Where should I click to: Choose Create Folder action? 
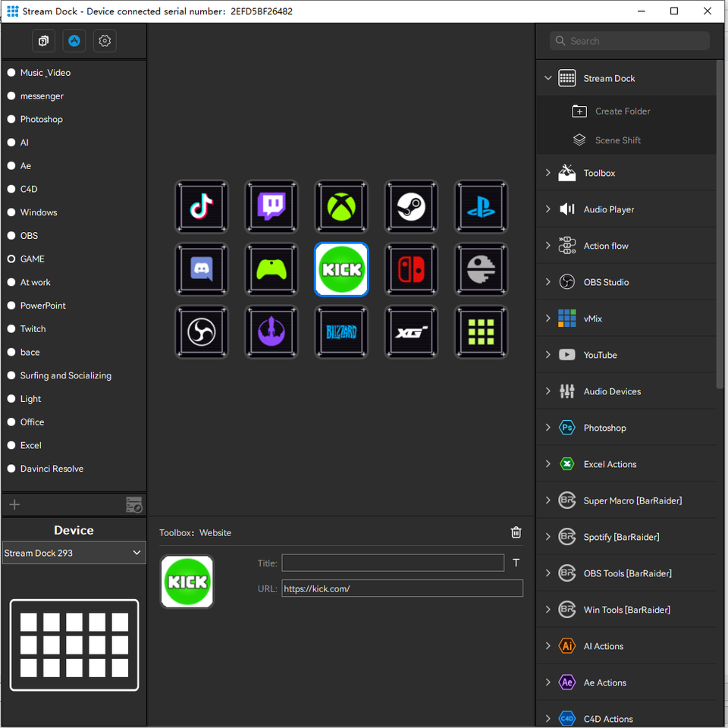pos(622,111)
